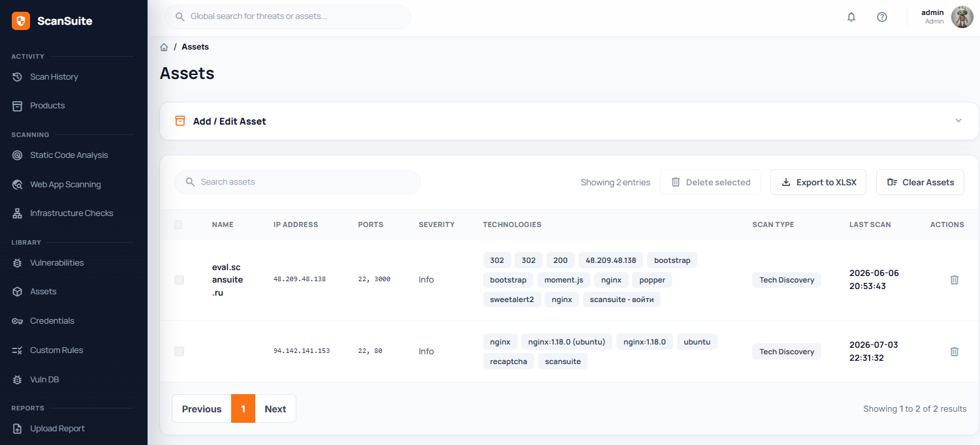
Task: Open notifications bell icon
Action: tap(851, 17)
